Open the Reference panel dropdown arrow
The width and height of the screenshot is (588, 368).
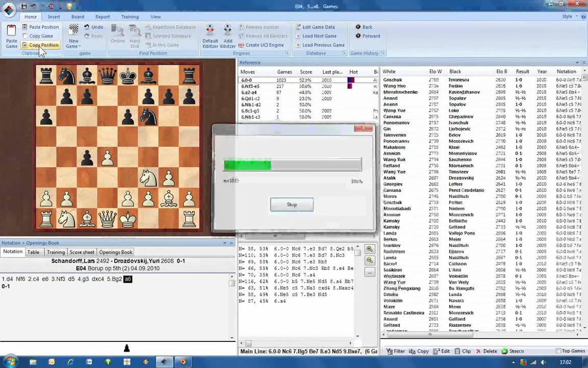tap(577, 63)
